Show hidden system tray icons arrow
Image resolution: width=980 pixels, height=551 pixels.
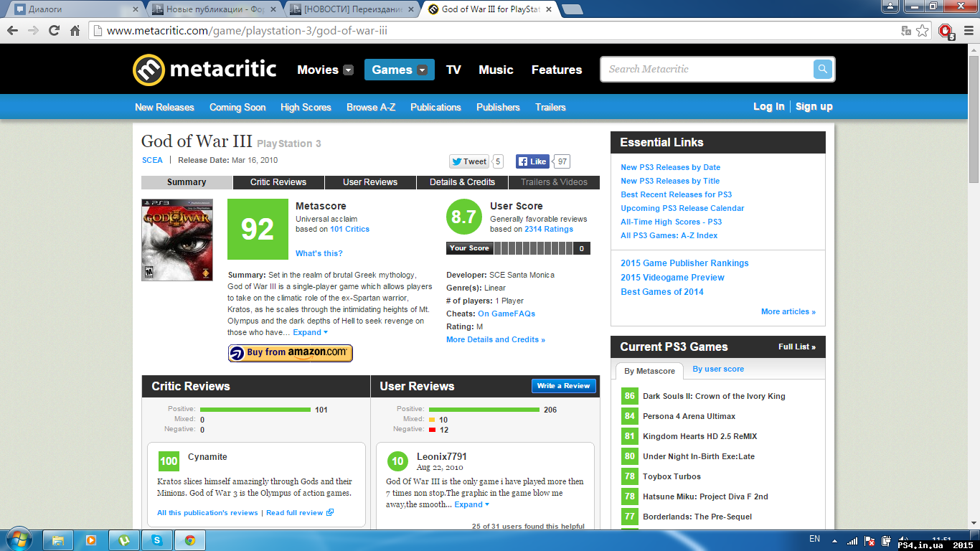[834, 540]
